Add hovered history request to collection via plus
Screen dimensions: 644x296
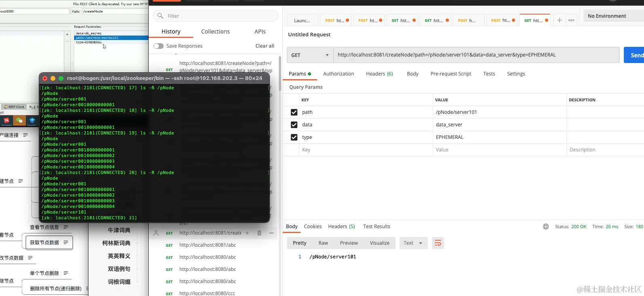[247, 233]
